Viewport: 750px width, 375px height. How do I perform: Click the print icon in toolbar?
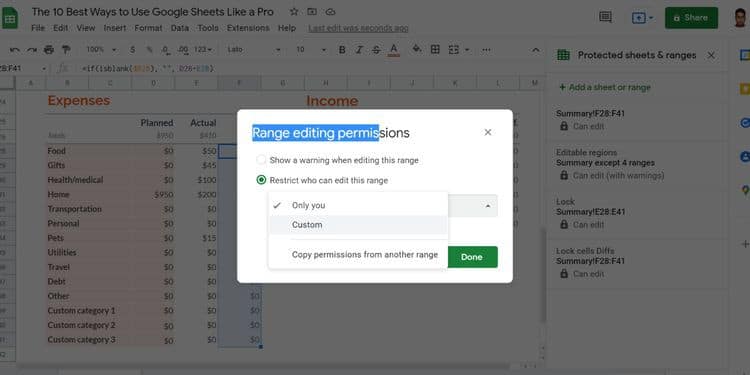(49, 49)
